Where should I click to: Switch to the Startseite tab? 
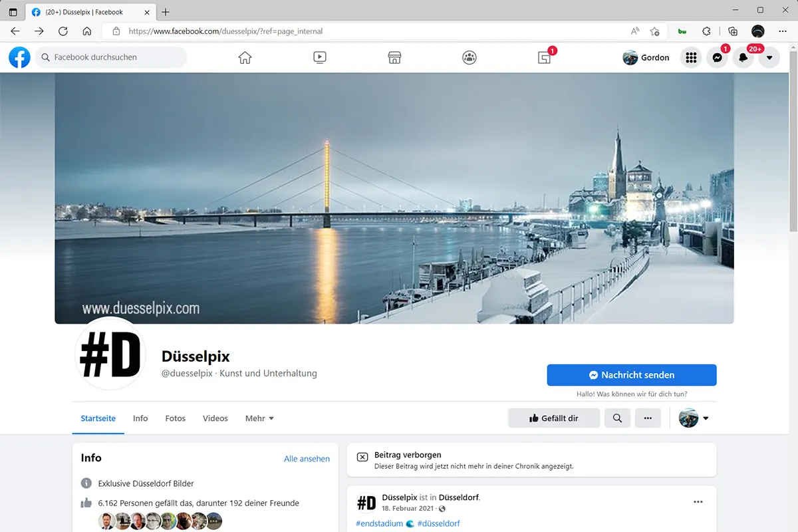pos(98,418)
